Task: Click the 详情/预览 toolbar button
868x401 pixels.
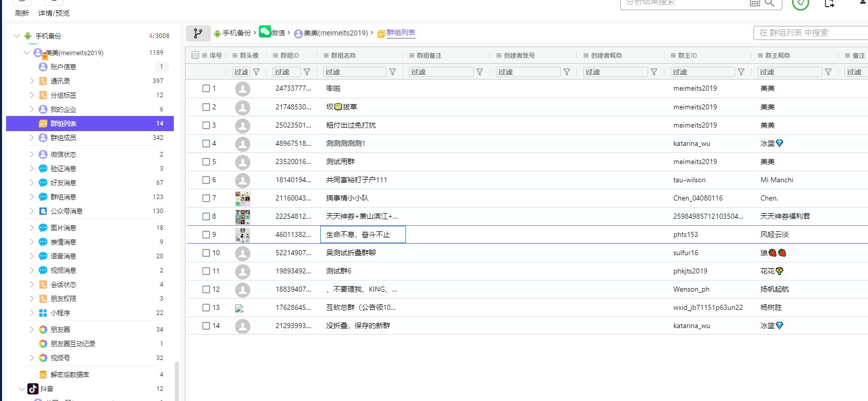Action: (54, 9)
